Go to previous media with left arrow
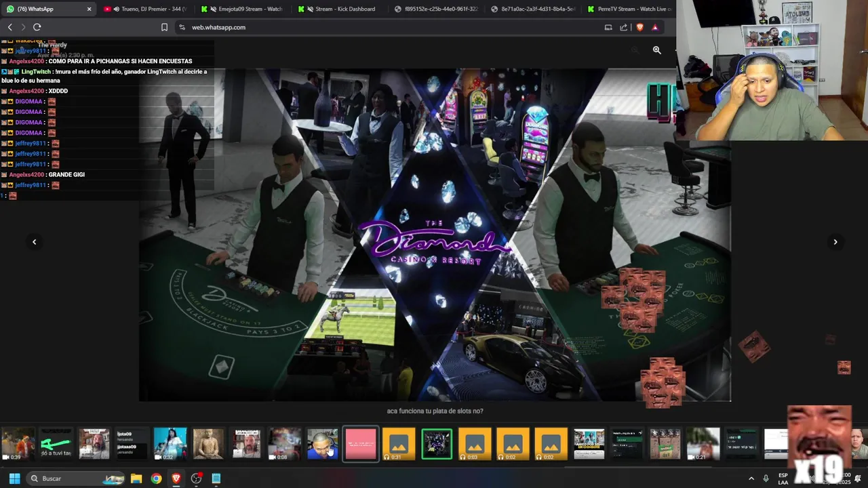Viewport: 868px width, 488px height. (x=34, y=242)
